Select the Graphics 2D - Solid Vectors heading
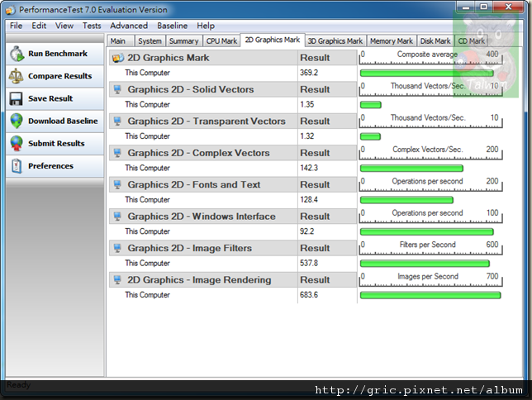 pyautogui.click(x=191, y=89)
